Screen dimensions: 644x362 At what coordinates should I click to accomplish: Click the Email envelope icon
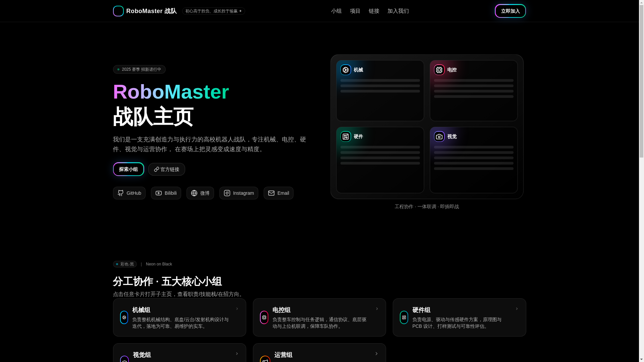point(271,193)
